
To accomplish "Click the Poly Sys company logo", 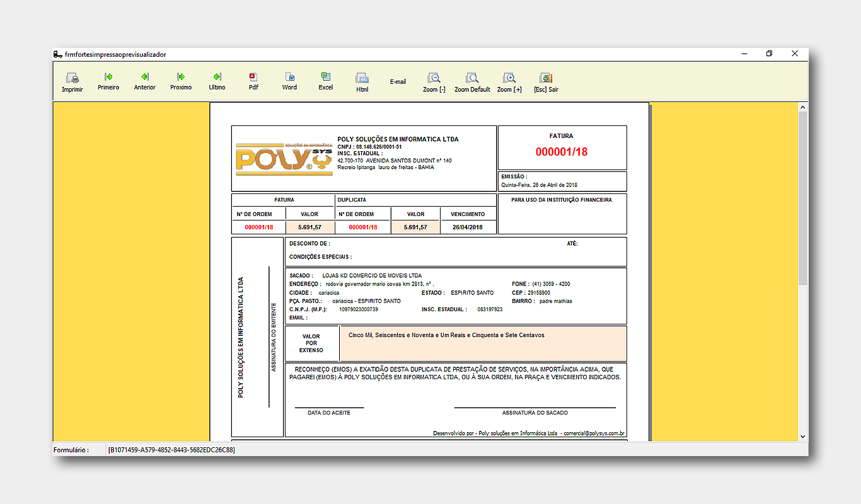I will pyautogui.click(x=284, y=159).
